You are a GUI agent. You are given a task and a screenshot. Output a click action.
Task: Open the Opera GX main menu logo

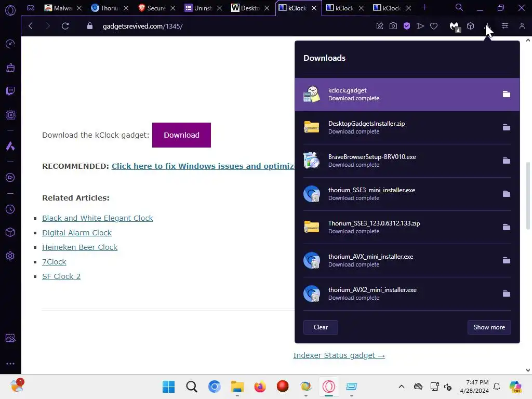10,10
